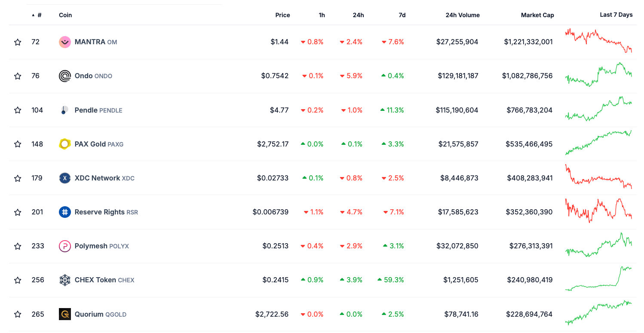Click MANTRA price $1.44

(279, 42)
